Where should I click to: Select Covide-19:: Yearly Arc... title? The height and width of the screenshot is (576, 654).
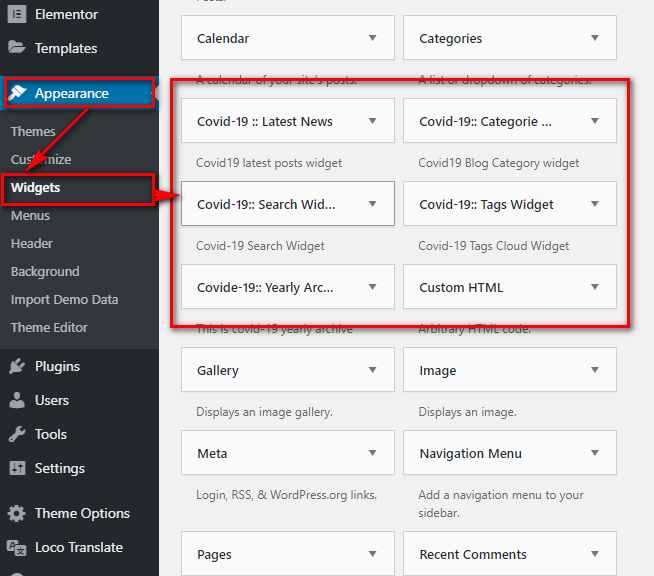click(265, 287)
